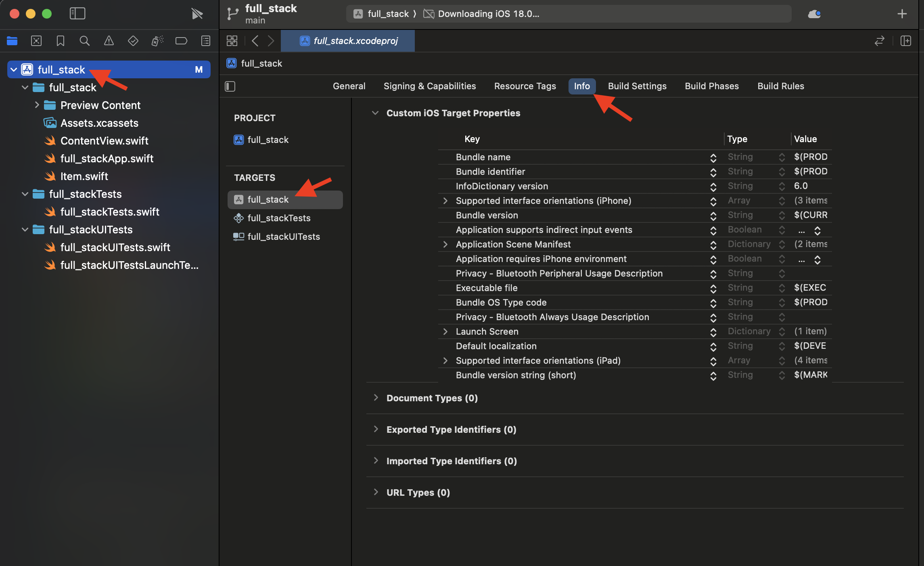Image resolution: width=924 pixels, height=566 pixels.
Task: Select the full_stack.xcodeproj editor tab
Action: [348, 41]
